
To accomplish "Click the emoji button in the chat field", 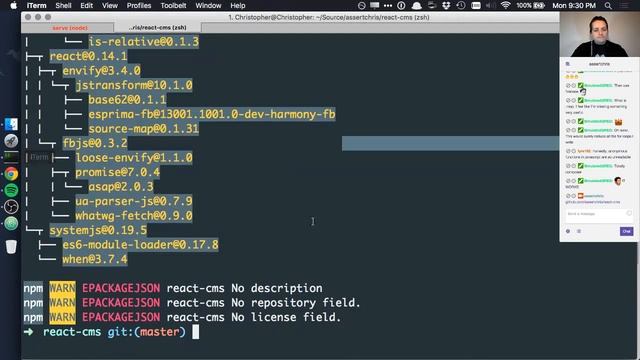I will click(629, 213).
